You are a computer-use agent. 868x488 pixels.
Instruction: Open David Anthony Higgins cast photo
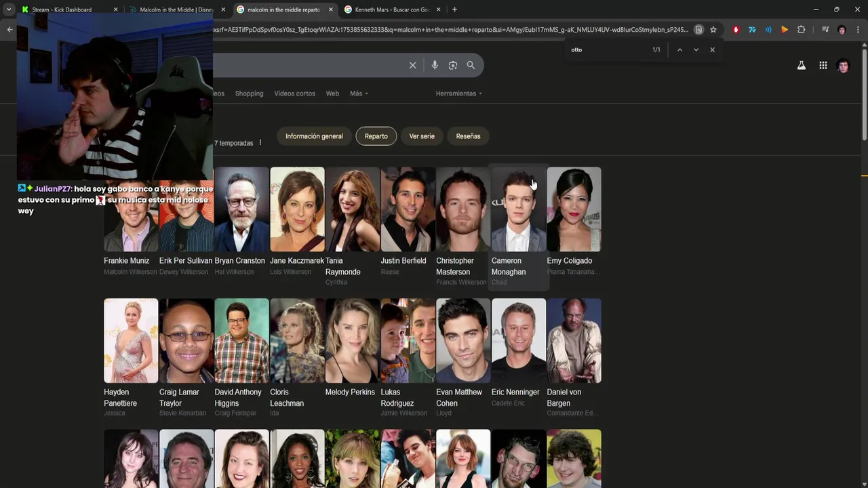tap(241, 341)
